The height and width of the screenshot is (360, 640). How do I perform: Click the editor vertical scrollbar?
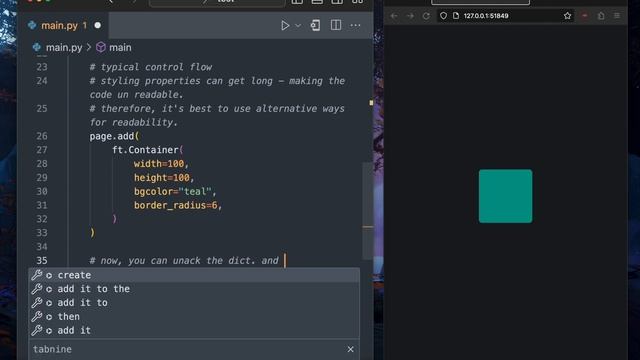pos(367,211)
